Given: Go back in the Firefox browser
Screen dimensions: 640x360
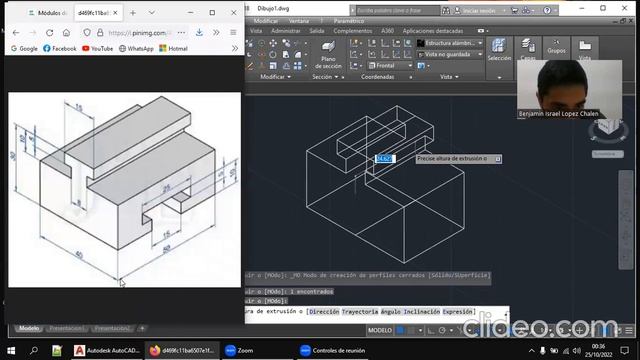Looking at the screenshot, I should tap(16, 33).
